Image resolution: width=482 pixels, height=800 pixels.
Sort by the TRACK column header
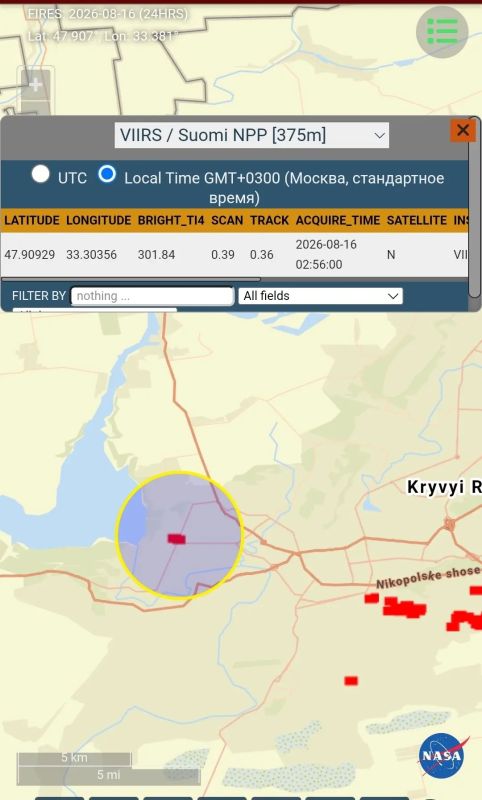(x=269, y=220)
